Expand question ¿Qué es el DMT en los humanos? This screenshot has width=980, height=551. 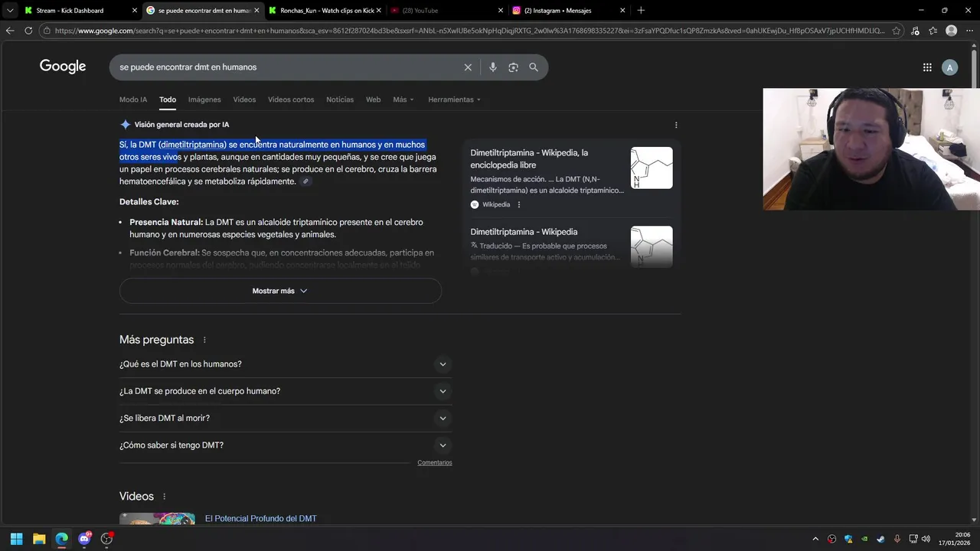[286, 364]
